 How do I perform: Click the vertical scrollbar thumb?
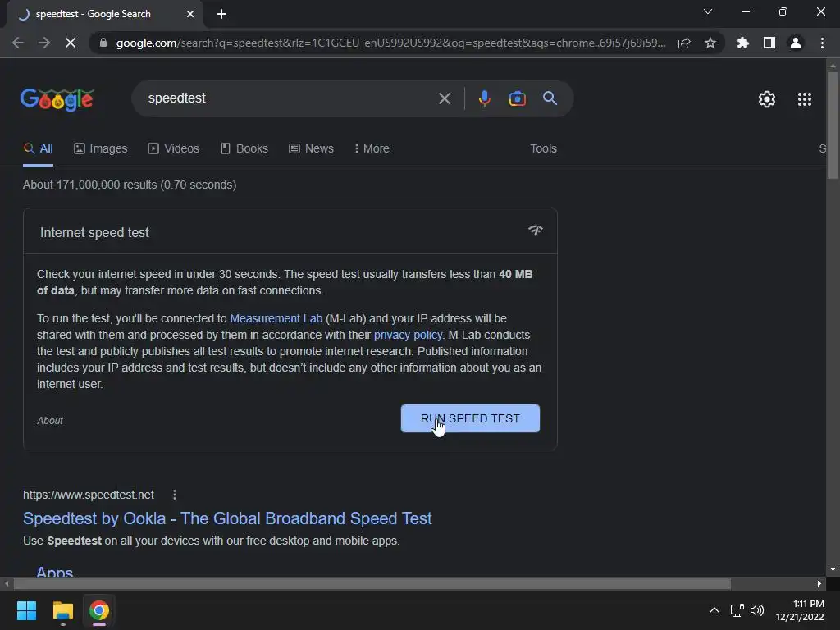pyautogui.click(x=833, y=126)
